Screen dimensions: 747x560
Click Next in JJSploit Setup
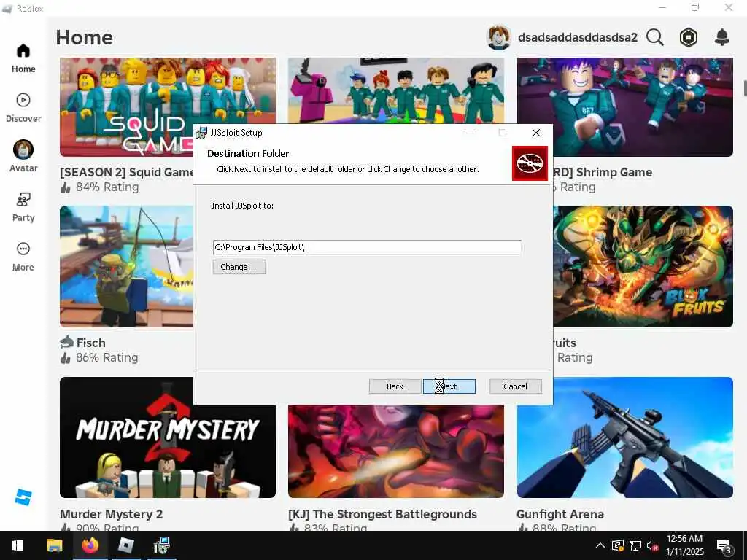[449, 386]
